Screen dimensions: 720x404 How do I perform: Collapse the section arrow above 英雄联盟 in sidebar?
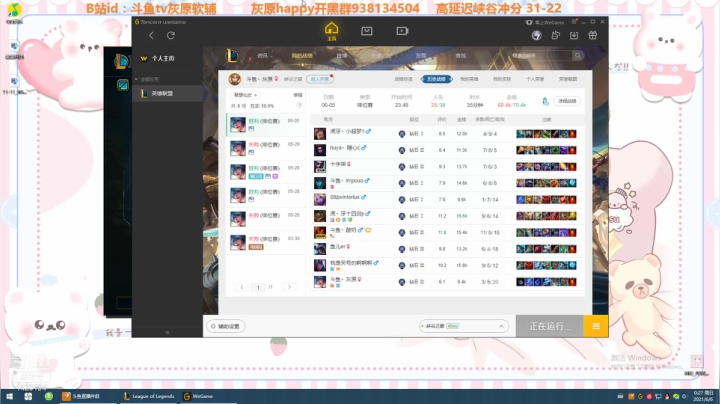(136, 79)
